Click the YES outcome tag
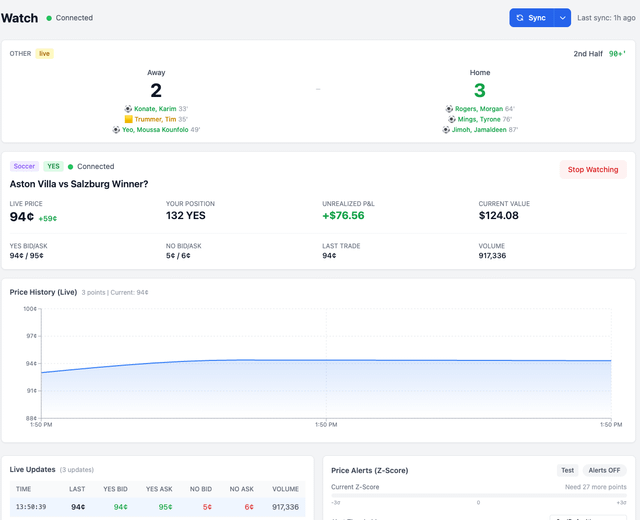 (x=53, y=166)
